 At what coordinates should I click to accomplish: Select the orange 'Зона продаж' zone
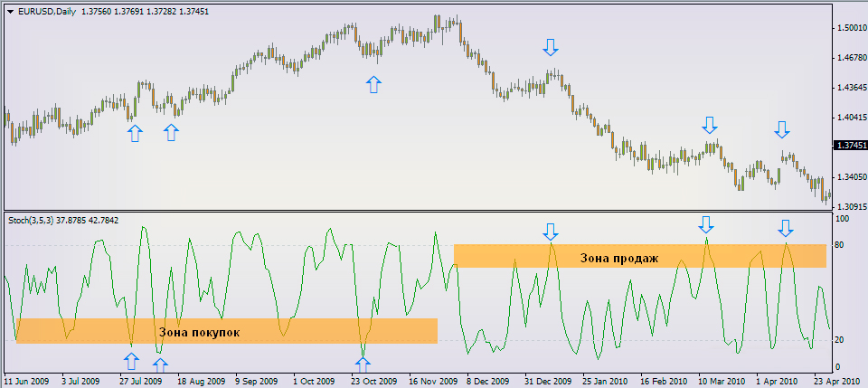click(639, 256)
